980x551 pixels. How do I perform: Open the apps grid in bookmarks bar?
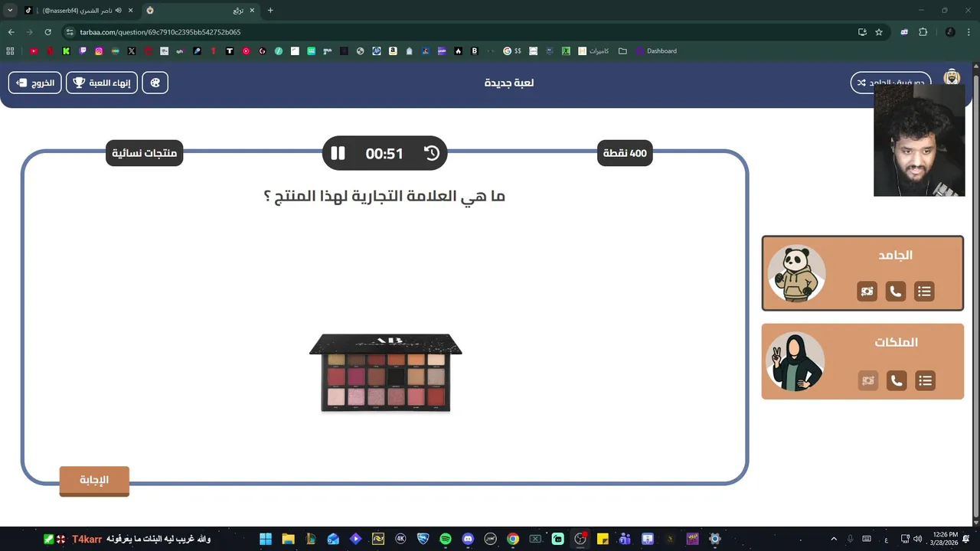10,51
